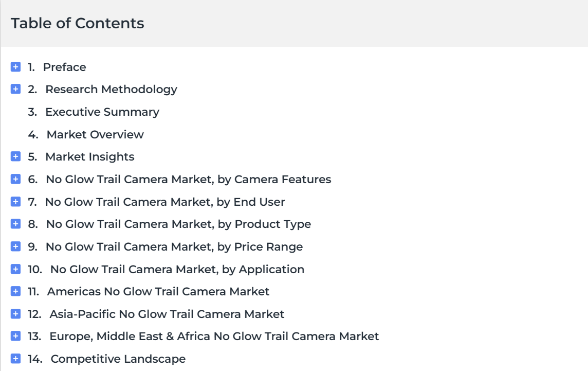Select Research Methodology title text
Viewport: 588px width, 371px height.
(x=111, y=90)
